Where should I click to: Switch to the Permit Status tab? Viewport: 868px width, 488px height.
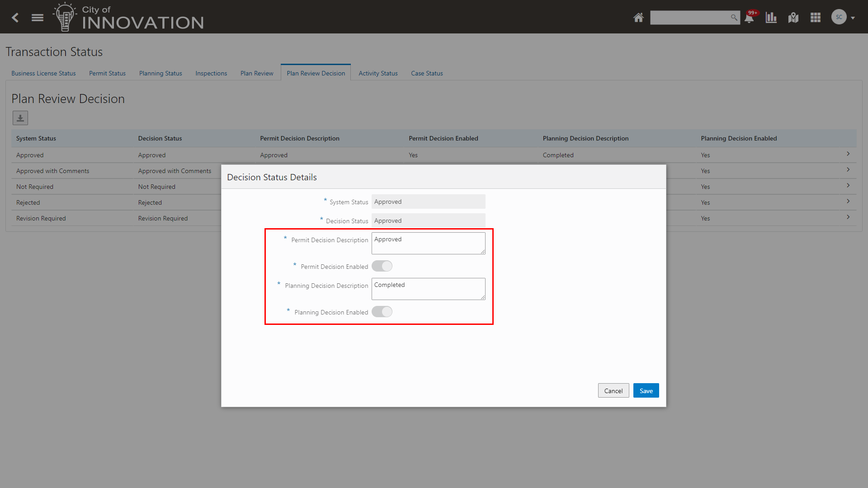click(x=107, y=73)
